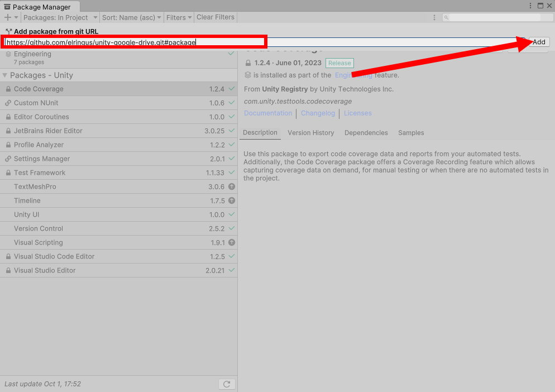Viewport: 555px width, 392px height.
Task: Click the com.unity.testtools.codecoverage package name
Action: [298, 101]
